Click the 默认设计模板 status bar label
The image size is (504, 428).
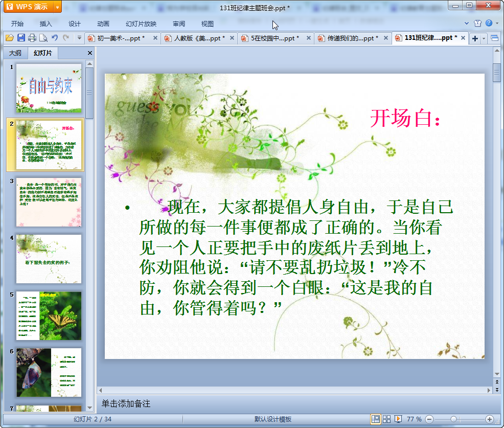(273, 419)
